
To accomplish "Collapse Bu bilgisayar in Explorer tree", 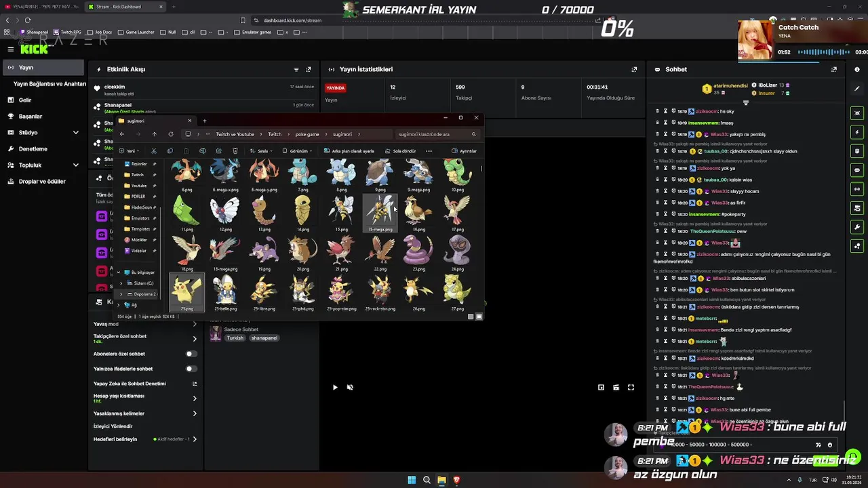I will pyautogui.click(x=118, y=272).
